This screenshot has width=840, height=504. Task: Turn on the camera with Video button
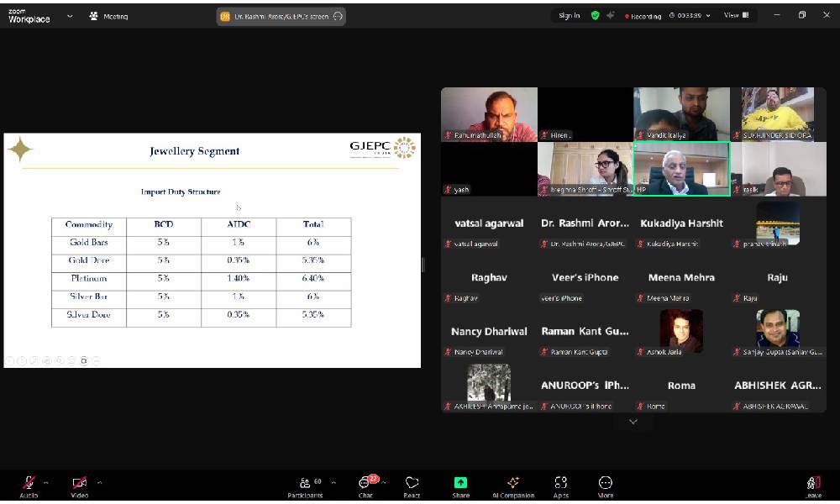pyautogui.click(x=79, y=484)
